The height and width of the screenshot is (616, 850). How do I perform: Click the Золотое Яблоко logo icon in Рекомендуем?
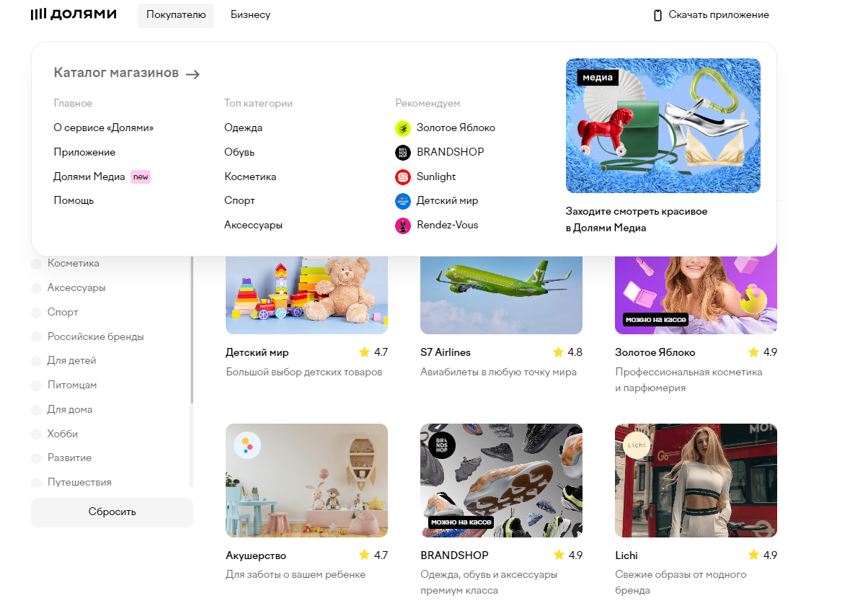(x=403, y=128)
